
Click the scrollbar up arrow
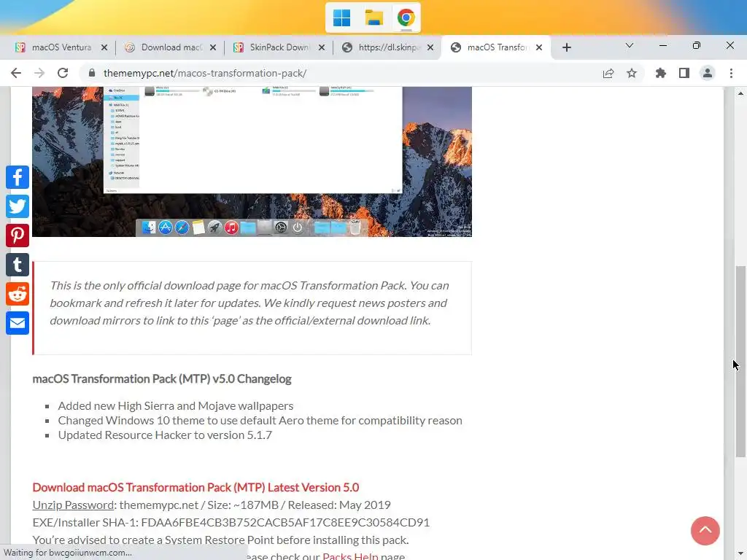[740, 93]
